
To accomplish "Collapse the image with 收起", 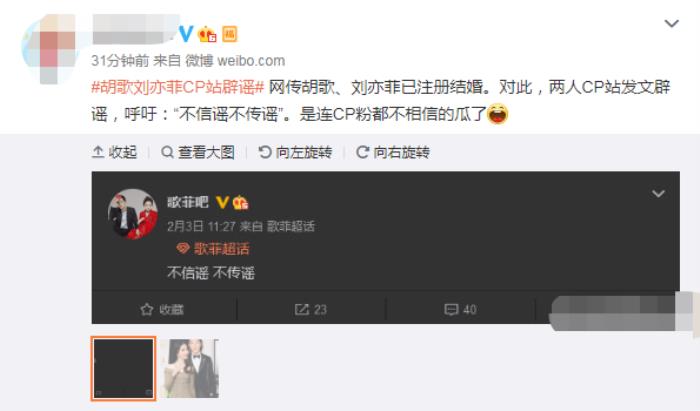I will point(114,152).
